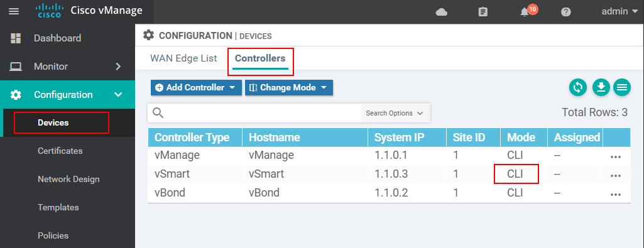The width and height of the screenshot is (644, 248).
Task: Collapse the Configuration chevron
Action: pos(118,95)
